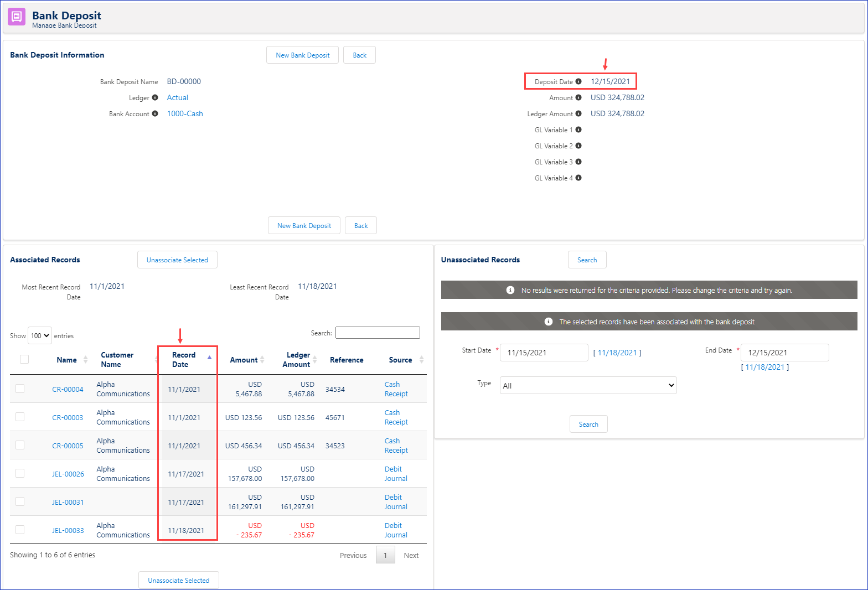Viewport: 868px width, 590px height.
Task: Click the top New Bank Deposit button
Action: click(302, 55)
